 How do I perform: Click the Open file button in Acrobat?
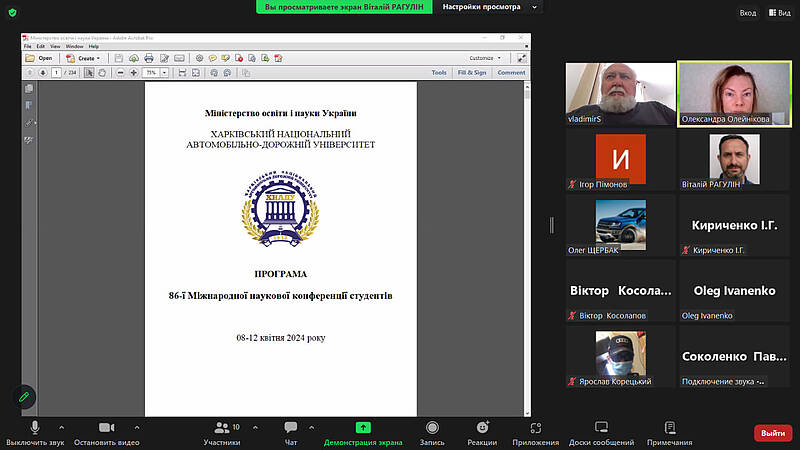(x=39, y=58)
